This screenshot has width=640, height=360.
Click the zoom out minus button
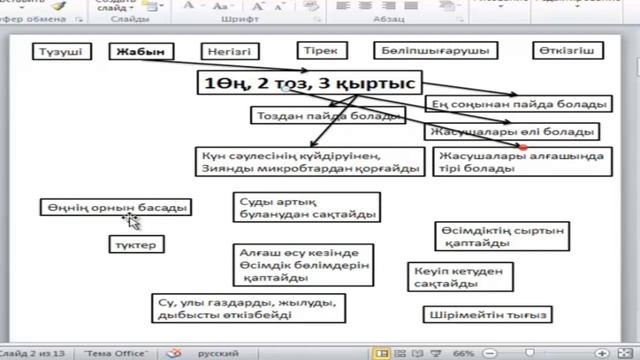pyautogui.click(x=490, y=353)
